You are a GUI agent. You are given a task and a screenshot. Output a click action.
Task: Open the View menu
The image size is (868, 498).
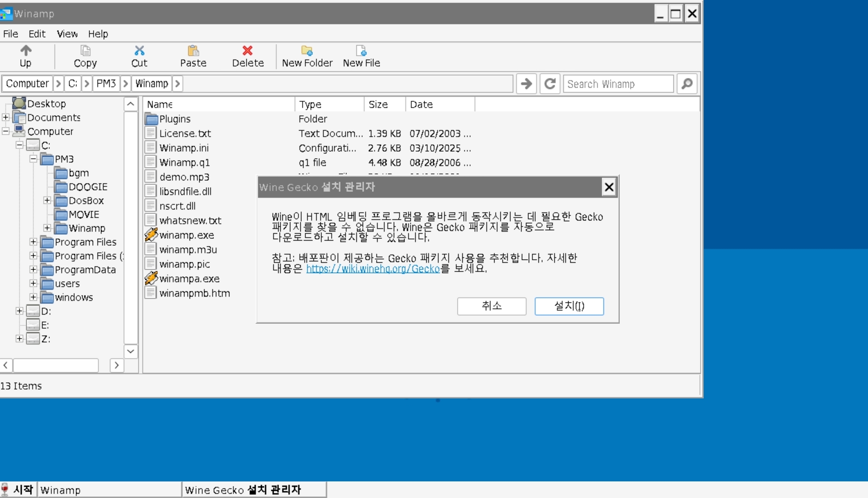pyautogui.click(x=67, y=34)
